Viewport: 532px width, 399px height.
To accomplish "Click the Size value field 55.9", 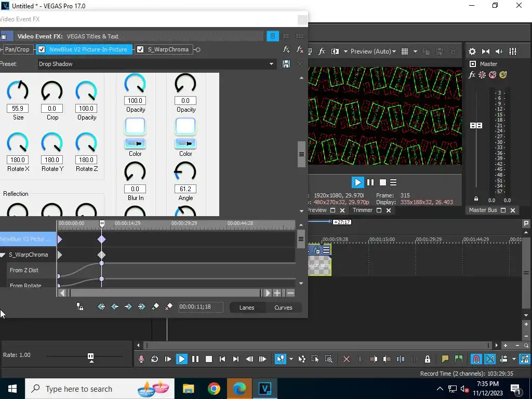I will click(18, 108).
